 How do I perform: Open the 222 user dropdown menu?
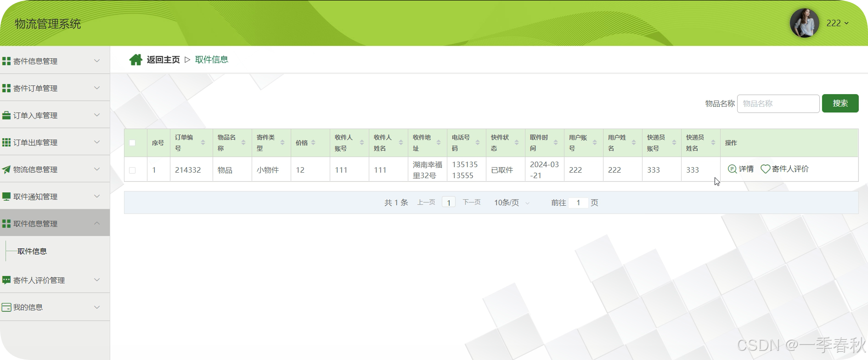[838, 23]
